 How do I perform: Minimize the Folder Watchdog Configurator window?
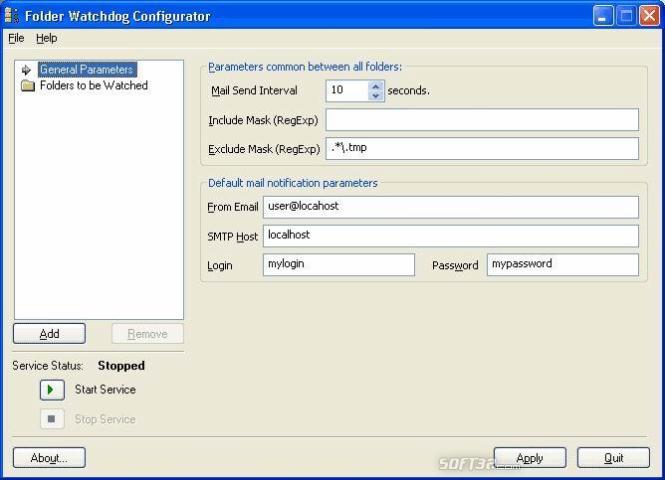pyautogui.click(x=603, y=16)
